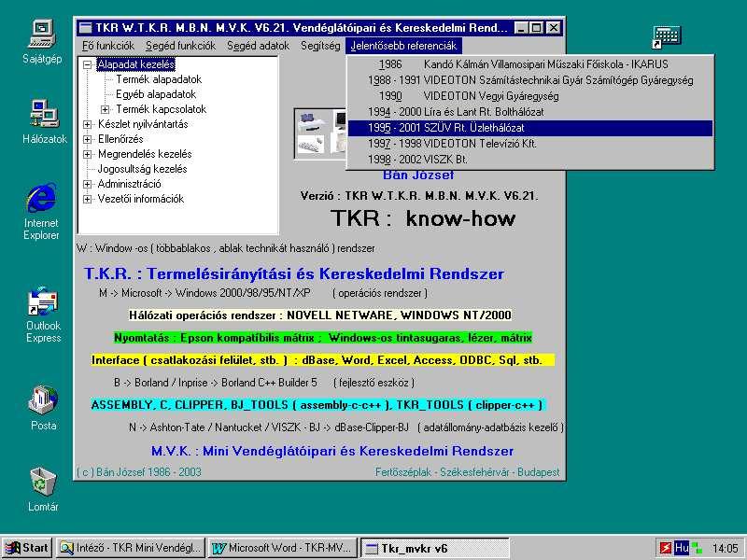The image size is (747, 560).
Task: Click the TKR window system menu icon
Action: pyautogui.click(x=85, y=28)
